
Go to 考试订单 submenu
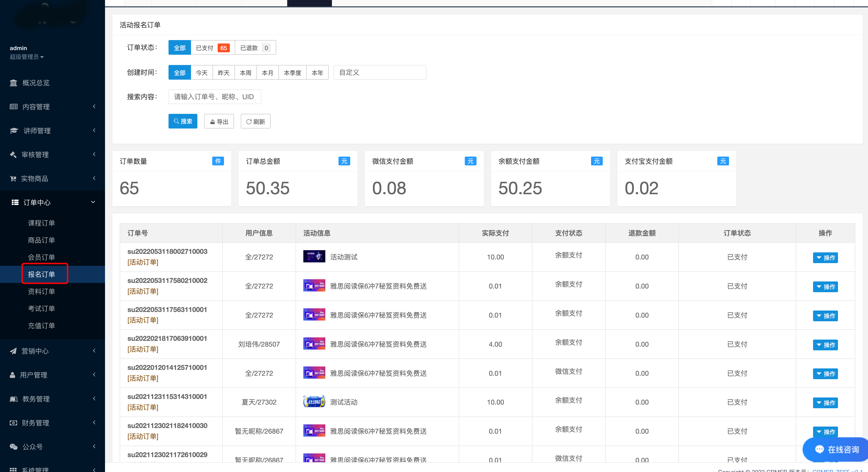[x=41, y=309]
